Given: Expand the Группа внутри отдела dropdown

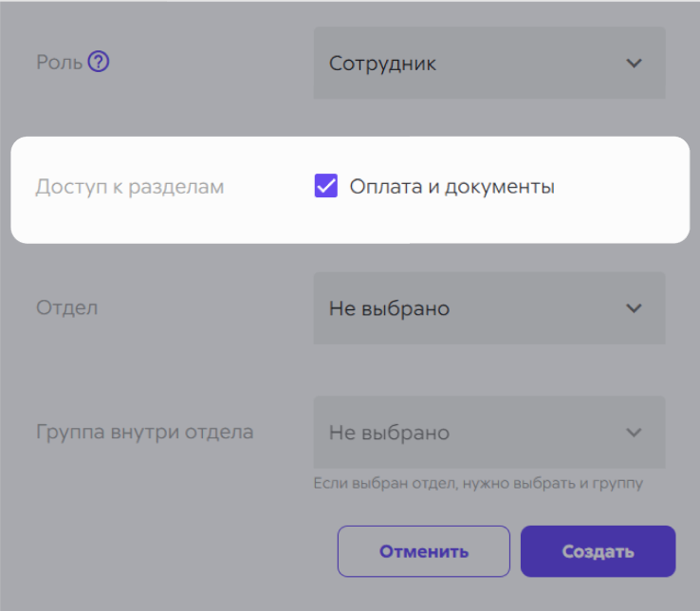Looking at the screenshot, I should [489, 433].
